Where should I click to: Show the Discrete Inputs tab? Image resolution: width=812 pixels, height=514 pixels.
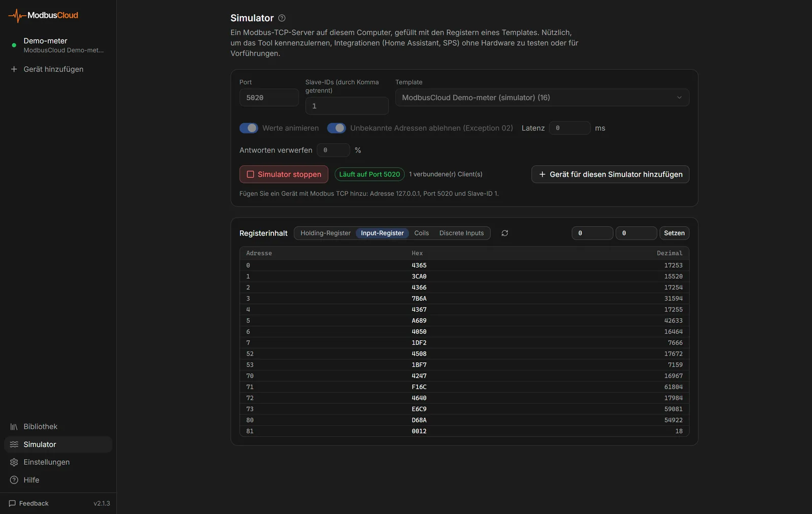point(461,233)
